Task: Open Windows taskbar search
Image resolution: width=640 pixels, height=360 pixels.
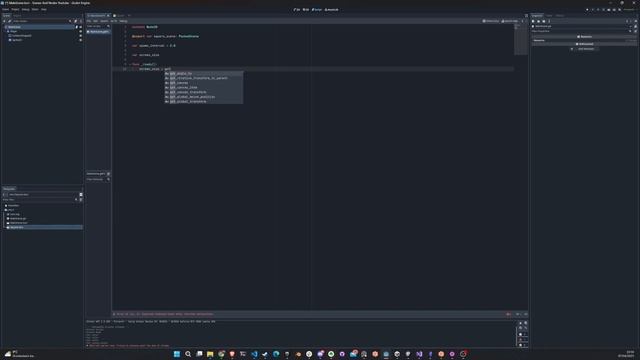Action: 188,354
